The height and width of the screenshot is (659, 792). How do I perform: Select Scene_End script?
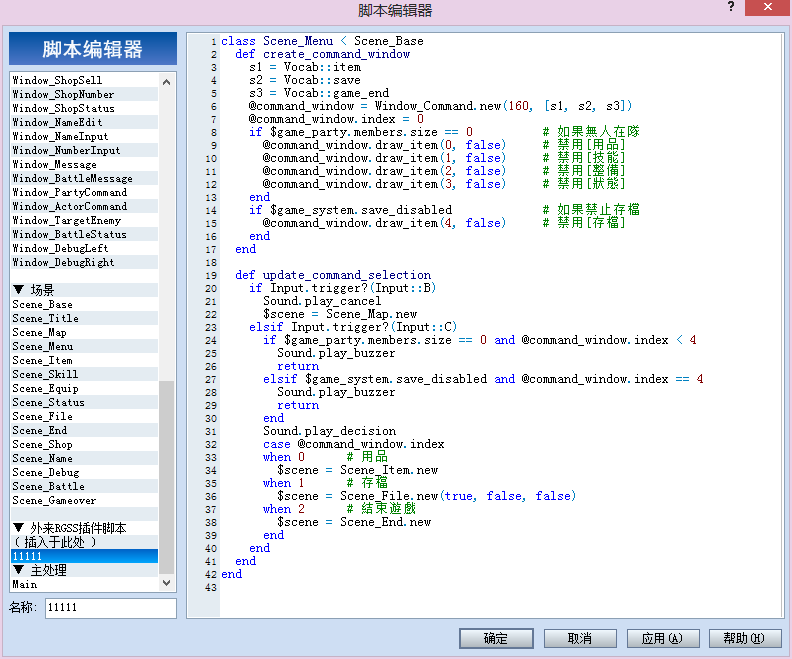(x=84, y=431)
